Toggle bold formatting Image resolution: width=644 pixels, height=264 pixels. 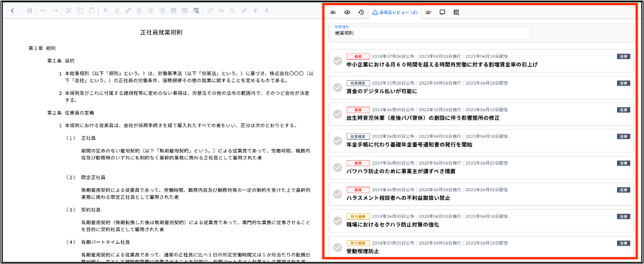(106, 11)
